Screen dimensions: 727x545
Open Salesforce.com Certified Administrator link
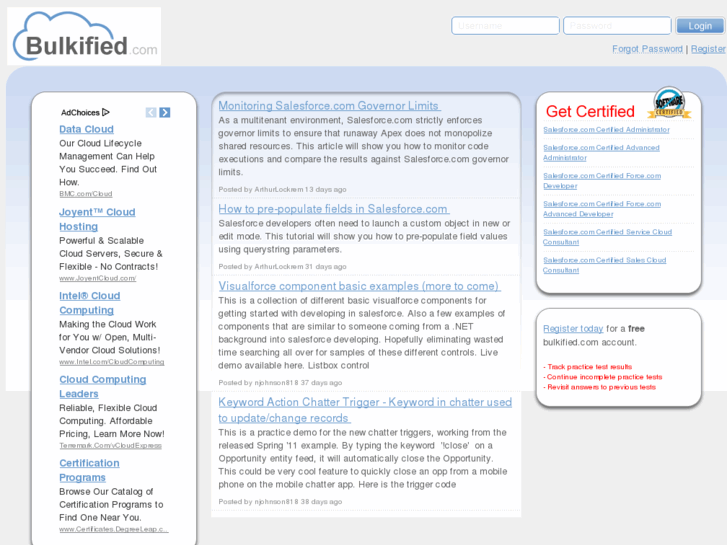tap(606, 129)
